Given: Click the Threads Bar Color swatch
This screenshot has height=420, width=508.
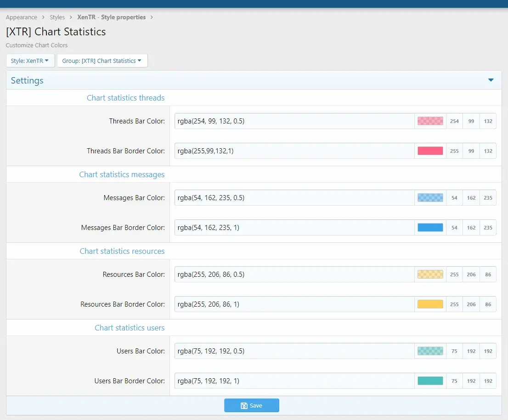Looking at the screenshot, I should (430, 121).
